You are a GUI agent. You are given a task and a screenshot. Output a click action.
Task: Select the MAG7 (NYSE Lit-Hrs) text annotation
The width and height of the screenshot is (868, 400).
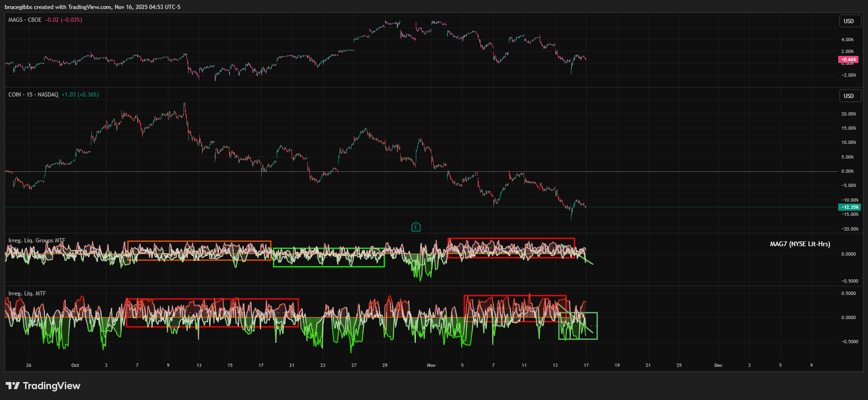[799, 244]
